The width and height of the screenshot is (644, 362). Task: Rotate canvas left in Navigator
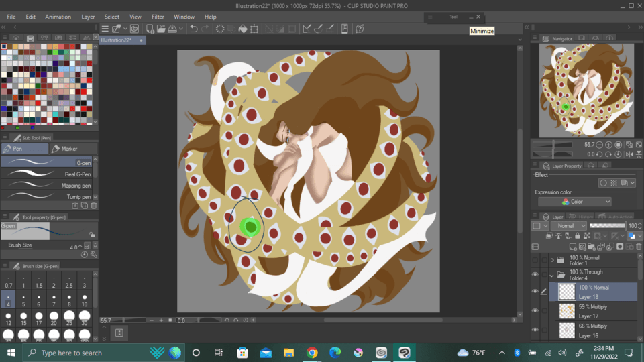click(599, 154)
